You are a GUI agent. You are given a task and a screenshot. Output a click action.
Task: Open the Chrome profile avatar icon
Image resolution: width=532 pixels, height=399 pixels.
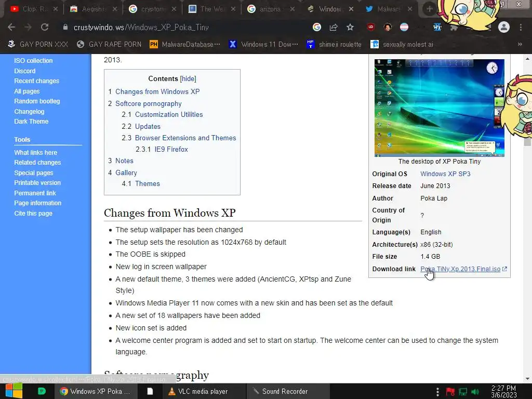click(504, 27)
